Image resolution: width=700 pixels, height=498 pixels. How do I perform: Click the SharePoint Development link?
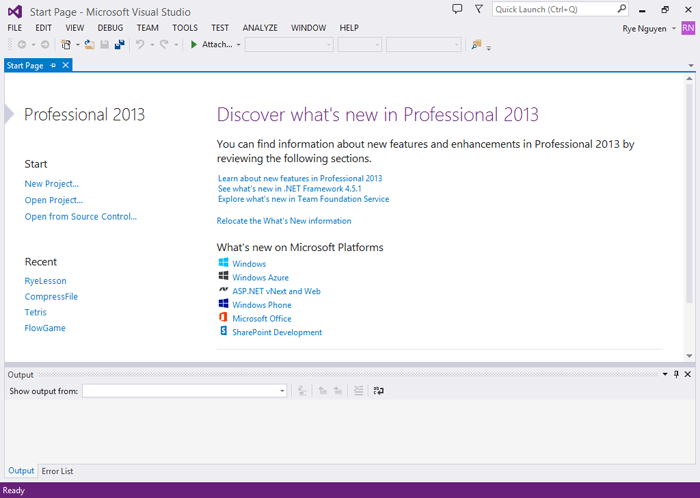click(277, 332)
